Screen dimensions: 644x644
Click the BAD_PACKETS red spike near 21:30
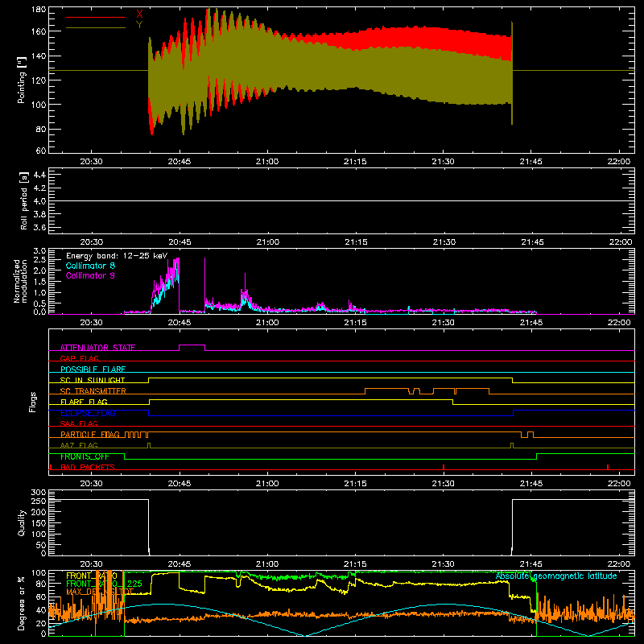pos(444,467)
